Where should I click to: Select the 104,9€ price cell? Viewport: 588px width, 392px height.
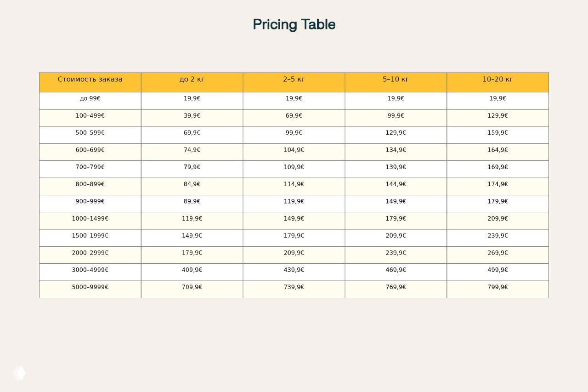click(294, 150)
